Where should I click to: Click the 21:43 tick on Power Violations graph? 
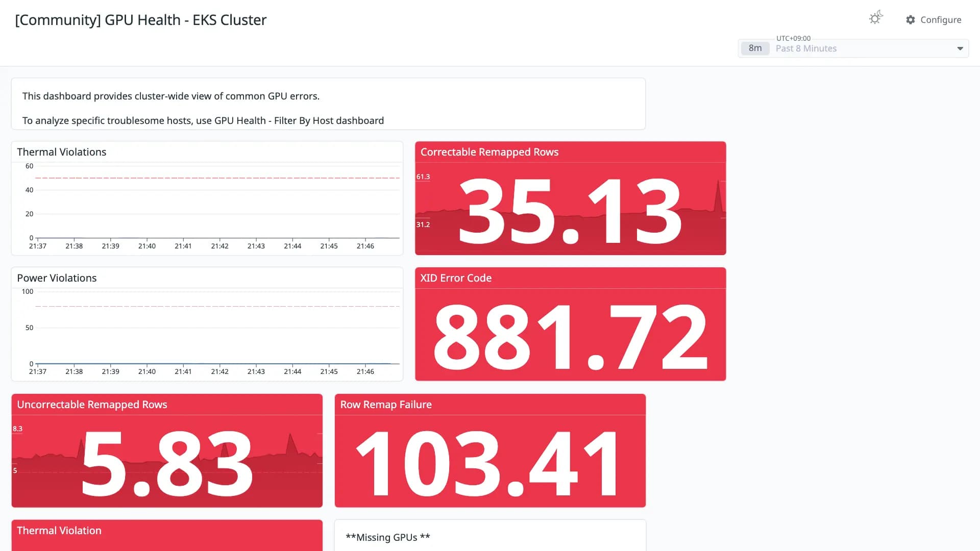tap(256, 371)
